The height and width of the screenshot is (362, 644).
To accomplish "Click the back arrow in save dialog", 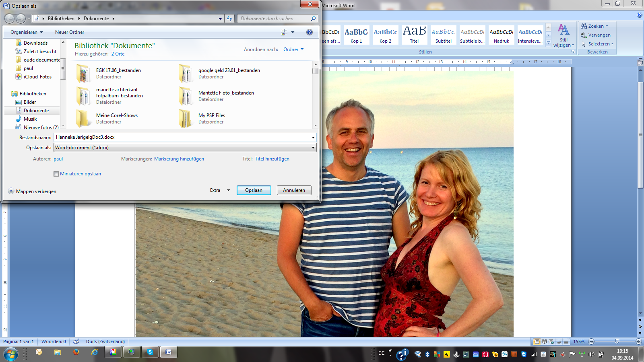I will coord(9,19).
